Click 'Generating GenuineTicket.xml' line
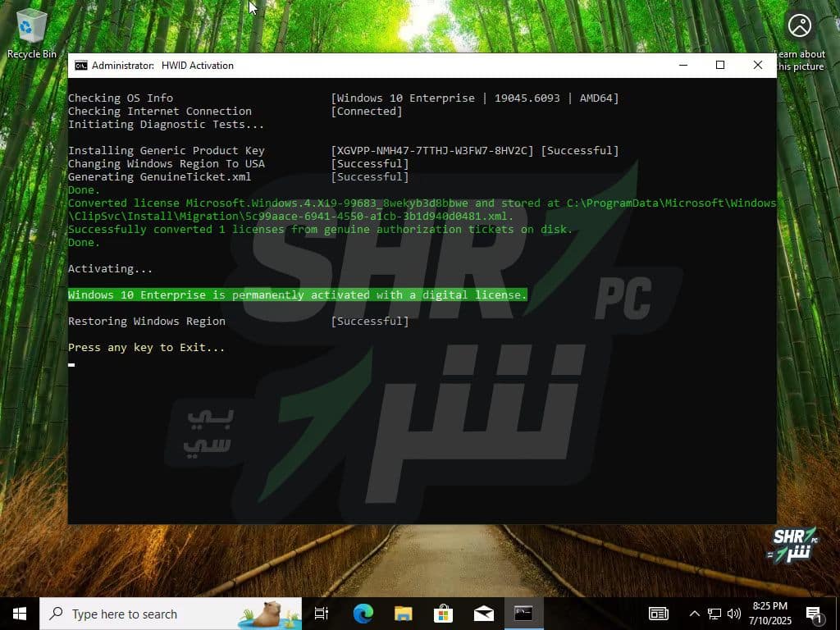840x630 pixels. [160, 177]
